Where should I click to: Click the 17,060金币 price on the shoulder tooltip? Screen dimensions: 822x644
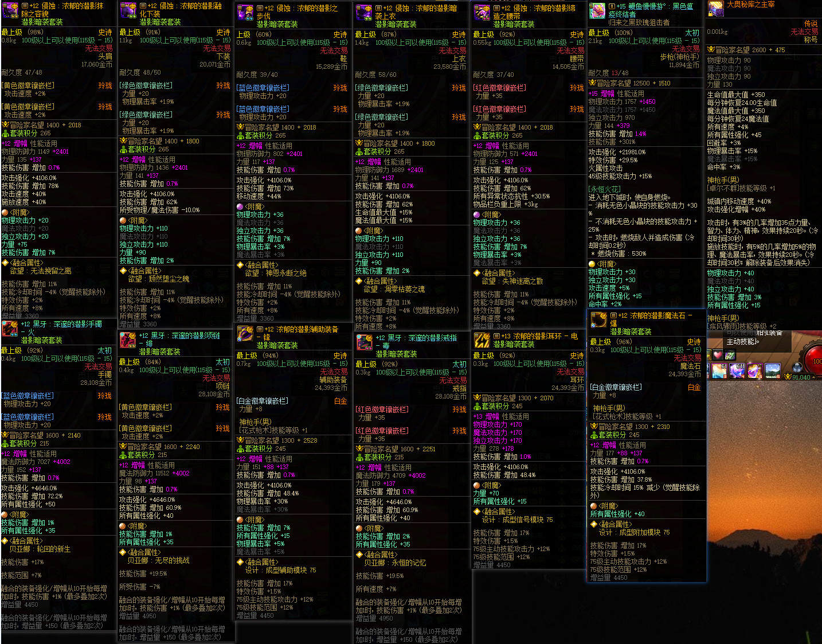click(x=96, y=65)
